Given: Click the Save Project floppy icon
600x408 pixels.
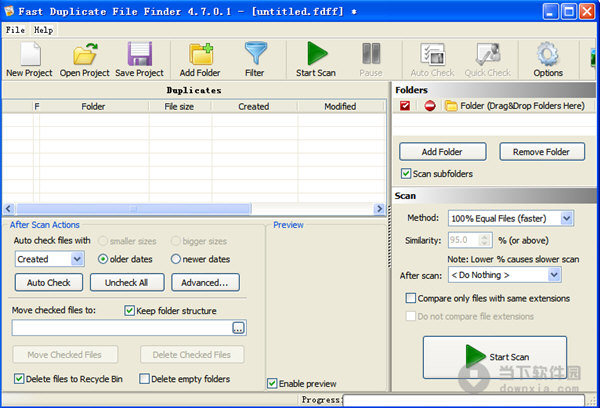Looking at the screenshot, I should pos(139,60).
